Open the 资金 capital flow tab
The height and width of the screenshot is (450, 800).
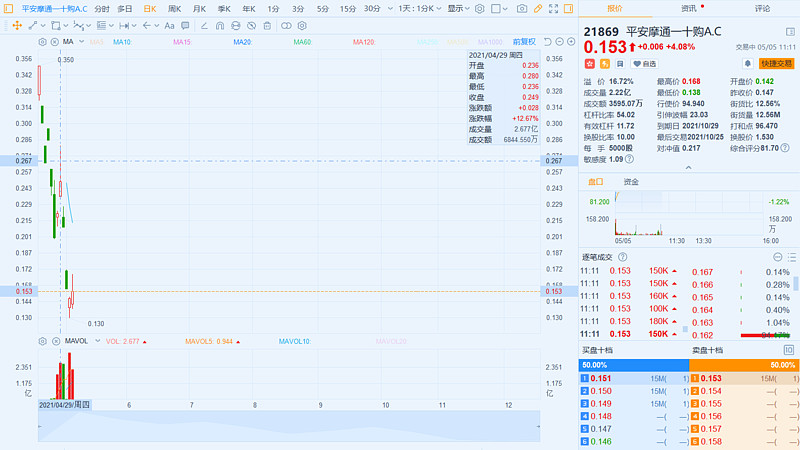631,182
